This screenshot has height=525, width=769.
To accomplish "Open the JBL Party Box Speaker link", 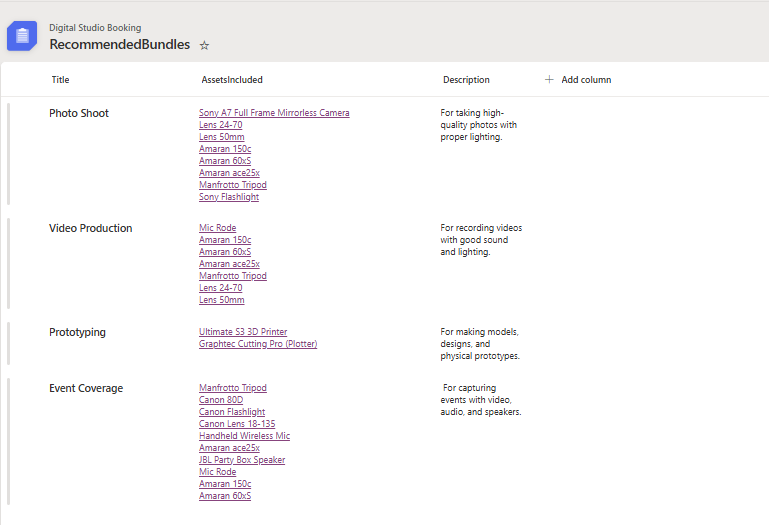I will pyautogui.click(x=242, y=460).
